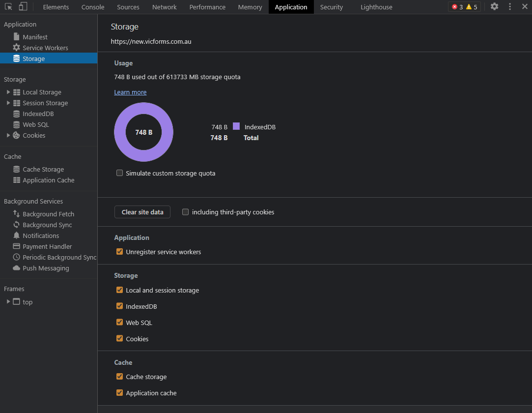The height and width of the screenshot is (413, 532).
Task: Toggle the device toolbar icon
Action: (23, 7)
